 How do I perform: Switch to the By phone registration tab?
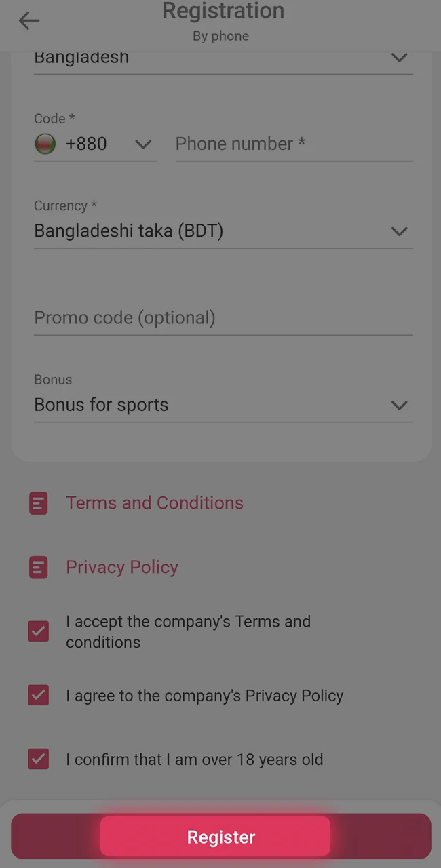click(220, 36)
